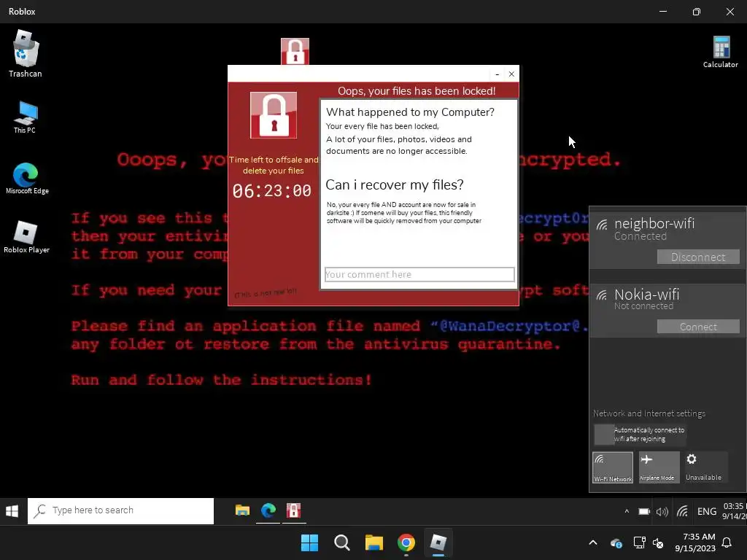The width and height of the screenshot is (747, 560).
Task: Select Nokia-wifi network entry
Action: coord(668,311)
